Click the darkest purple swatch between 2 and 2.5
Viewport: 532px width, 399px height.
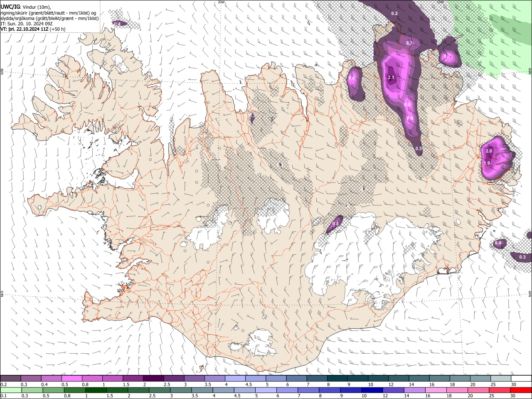tap(153, 379)
